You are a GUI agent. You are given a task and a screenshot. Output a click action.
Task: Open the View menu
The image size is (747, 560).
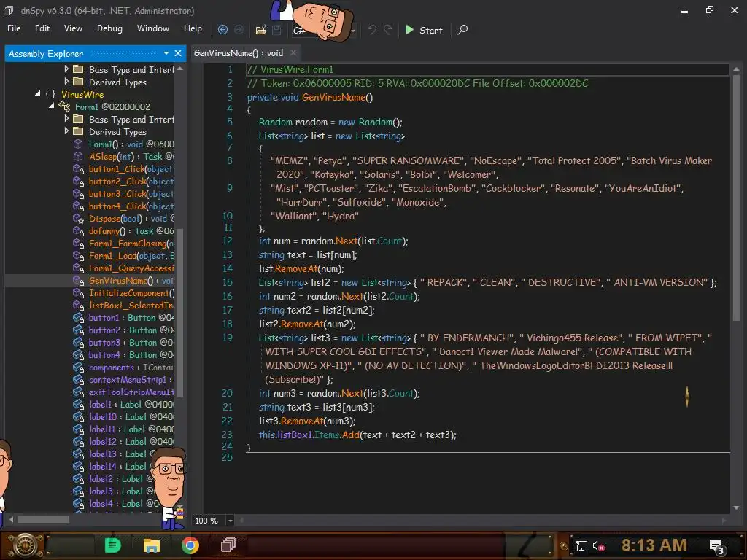click(73, 28)
